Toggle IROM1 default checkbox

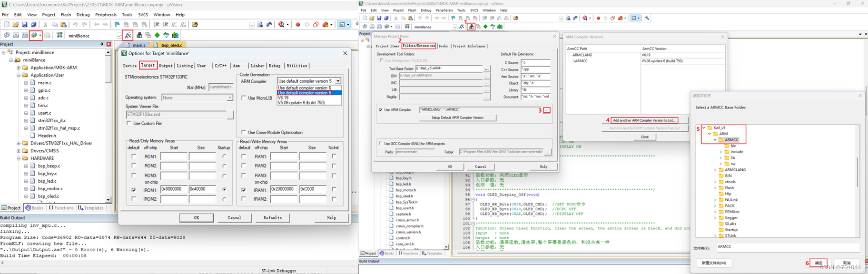[x=134, y=189]
